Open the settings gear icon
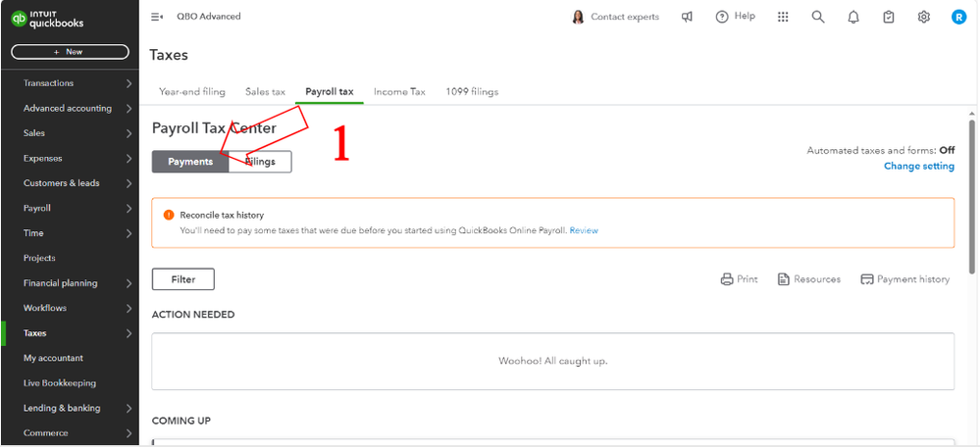 (x=924, y=17)
